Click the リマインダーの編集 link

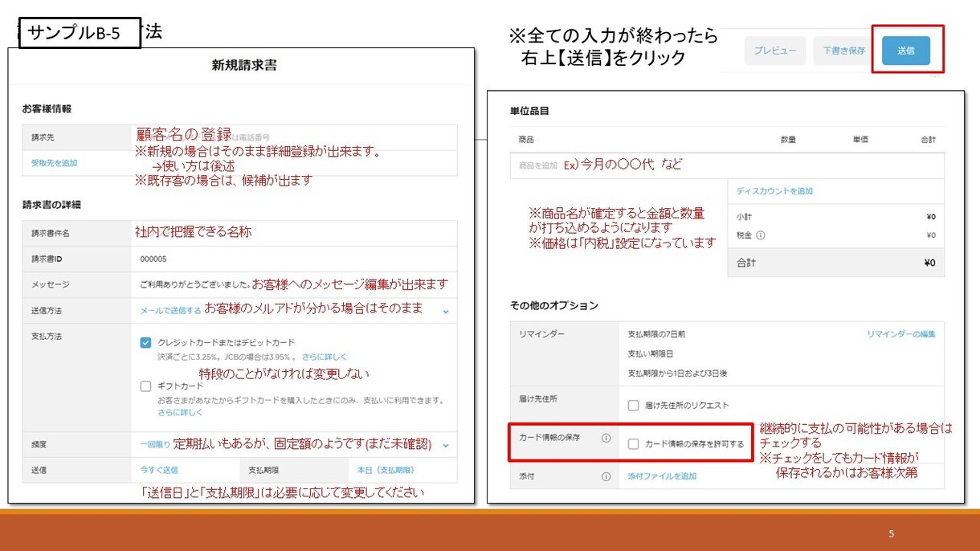900,334
